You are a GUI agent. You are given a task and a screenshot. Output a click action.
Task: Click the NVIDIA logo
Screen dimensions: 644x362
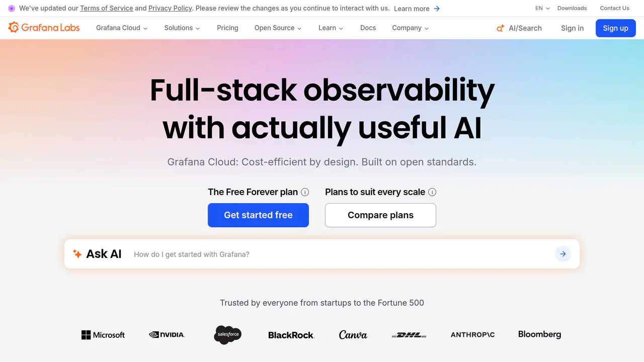click(167, 334)
